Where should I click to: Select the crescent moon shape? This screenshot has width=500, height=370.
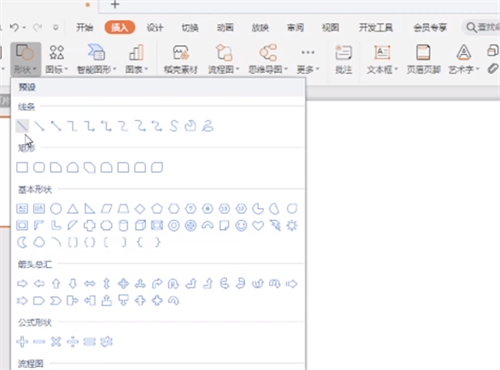click(x=22, y=242)
